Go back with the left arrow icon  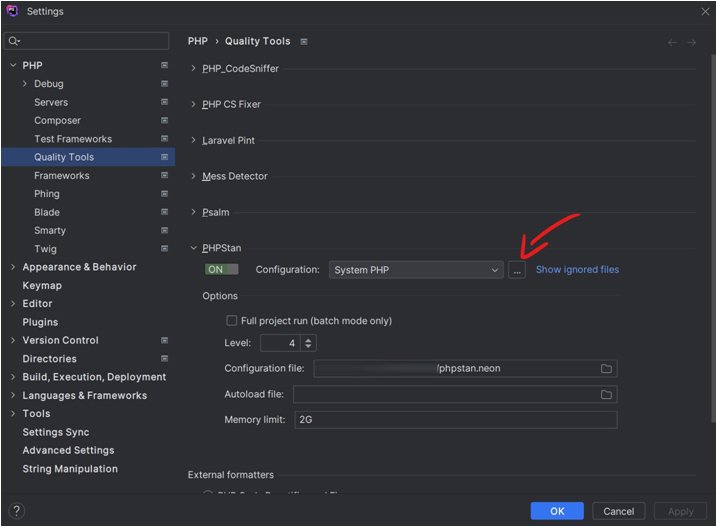672,43
